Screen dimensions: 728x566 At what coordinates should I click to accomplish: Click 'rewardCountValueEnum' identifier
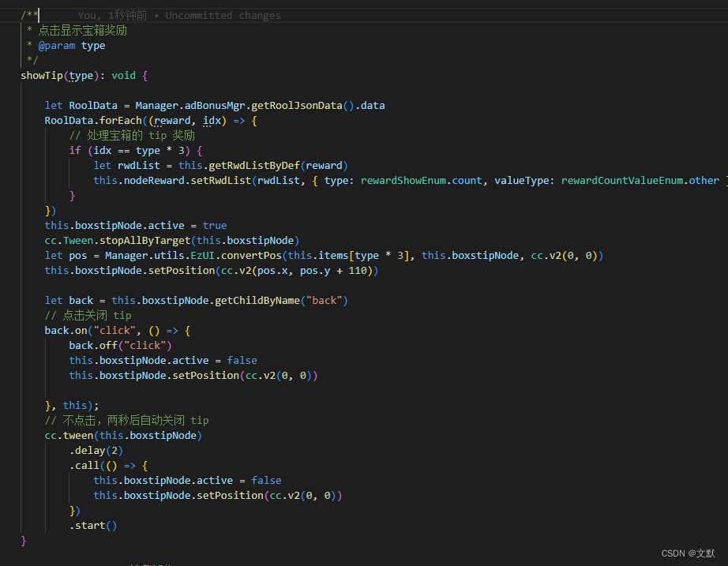622,181
